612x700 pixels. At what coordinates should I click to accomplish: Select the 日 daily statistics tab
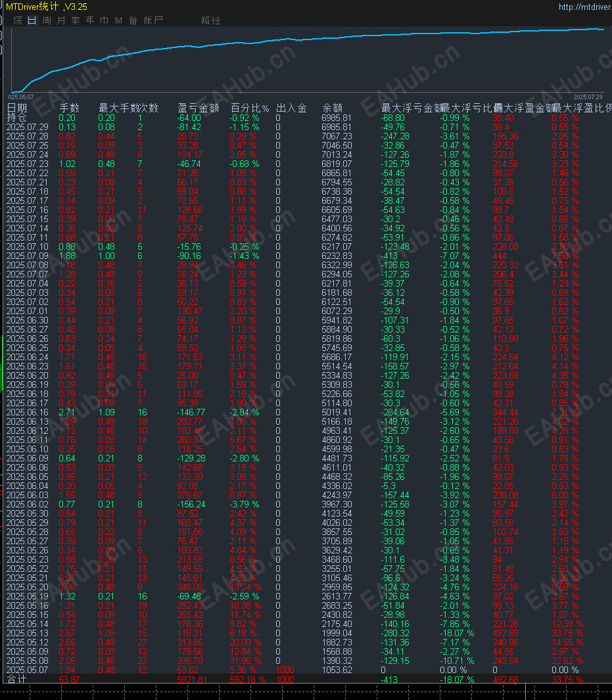click(x=32, y=20)
